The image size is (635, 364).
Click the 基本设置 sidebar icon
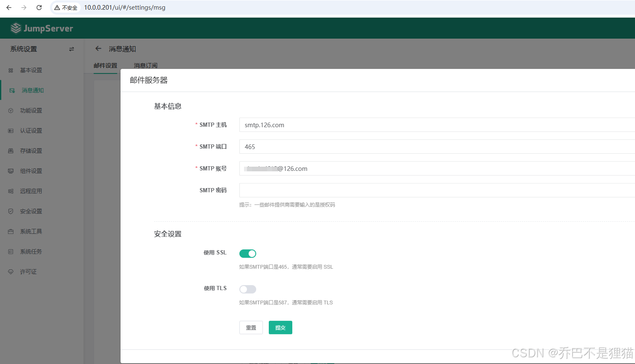[11, 70]
